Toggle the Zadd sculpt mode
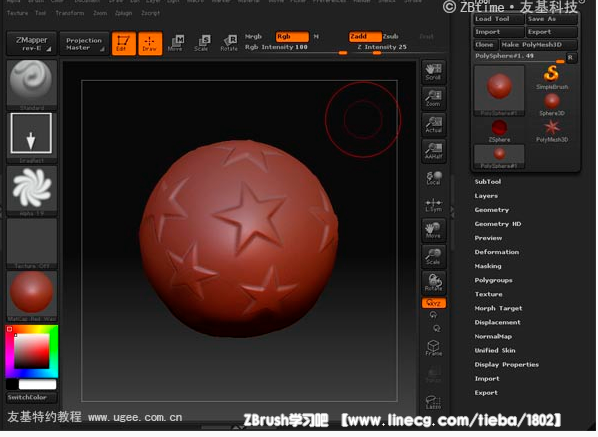The width and height of the screenshot is (598, 437). tap(365, 36)
